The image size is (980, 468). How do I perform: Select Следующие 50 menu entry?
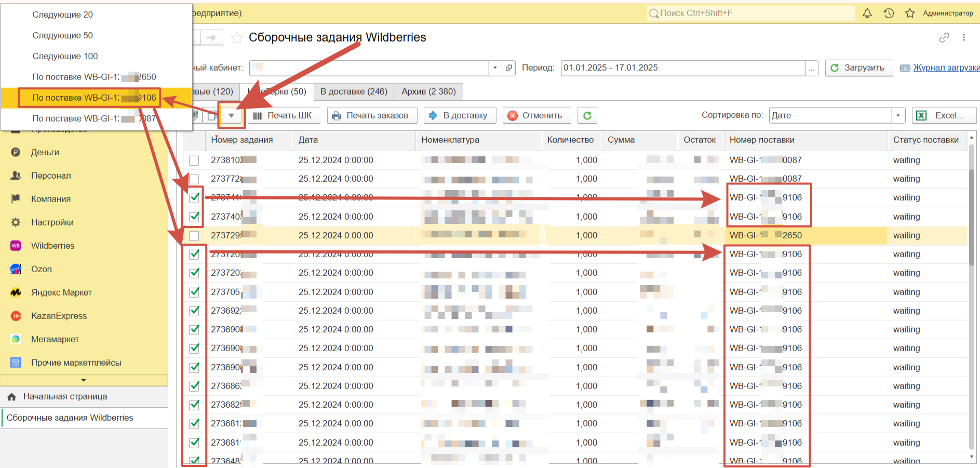[62, 35]
